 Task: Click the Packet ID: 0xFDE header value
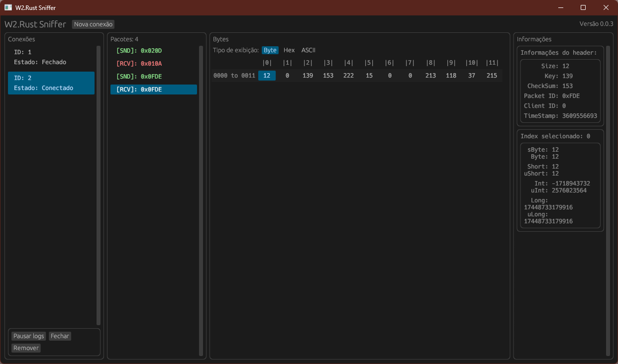552,96
